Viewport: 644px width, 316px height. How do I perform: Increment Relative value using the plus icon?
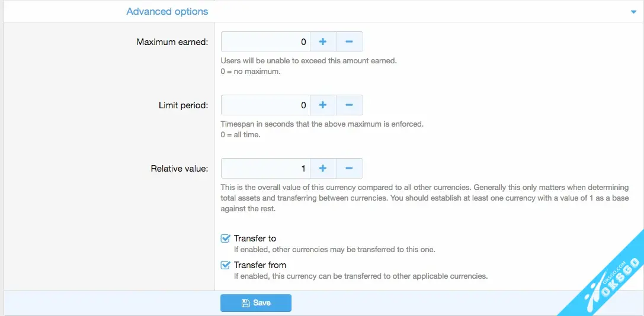(x=323, y=169)
